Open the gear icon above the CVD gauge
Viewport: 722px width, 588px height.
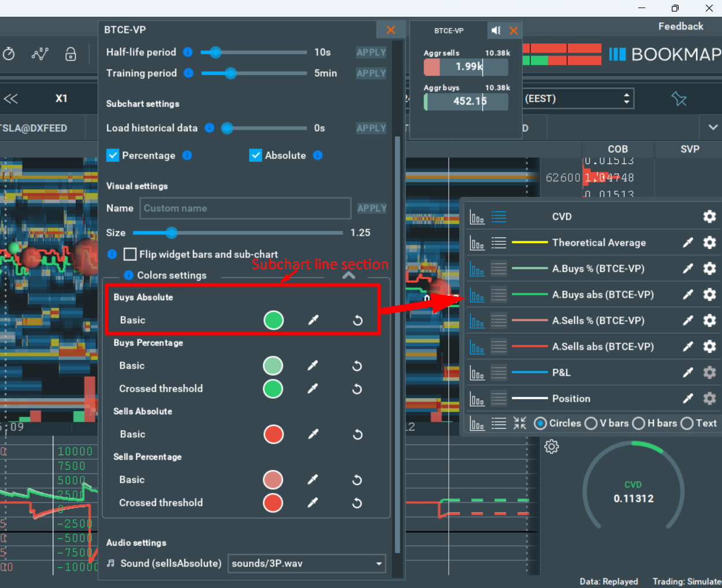[x=551, y=446]
